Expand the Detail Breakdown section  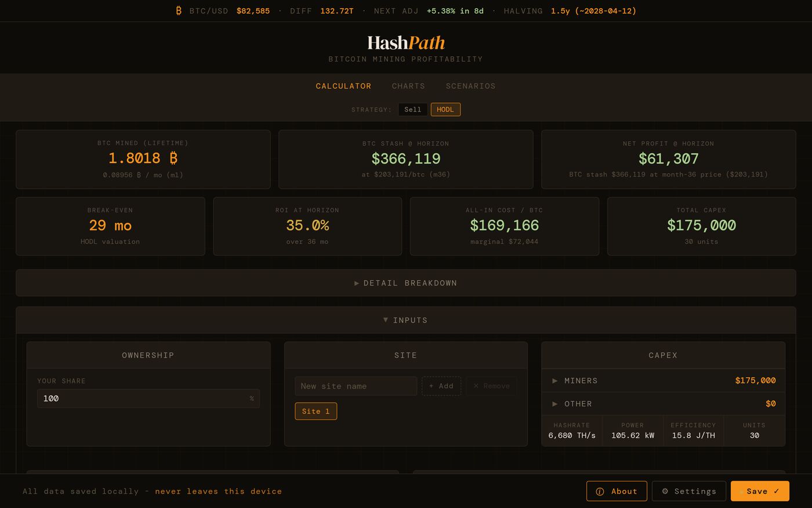(x=406, y=283)
